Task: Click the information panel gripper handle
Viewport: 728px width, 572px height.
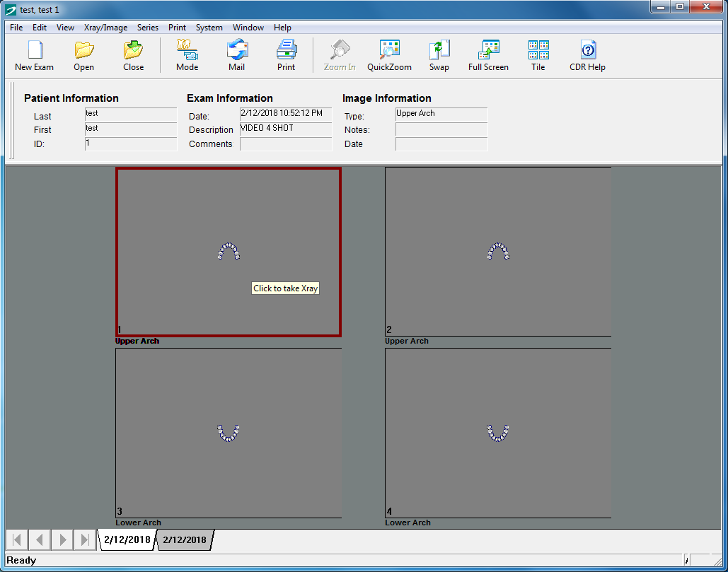Action: tap(11, 121)
